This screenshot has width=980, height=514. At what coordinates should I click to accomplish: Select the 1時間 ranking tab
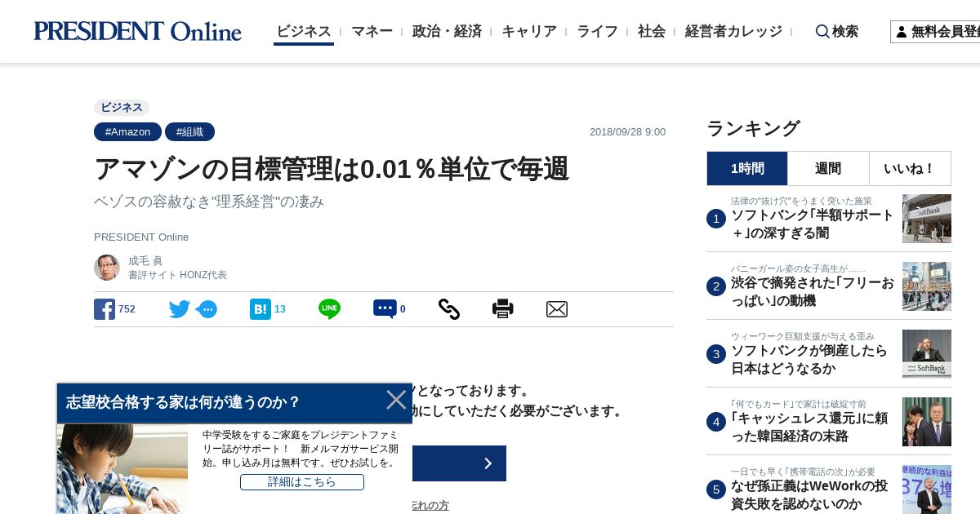(747, 168)
